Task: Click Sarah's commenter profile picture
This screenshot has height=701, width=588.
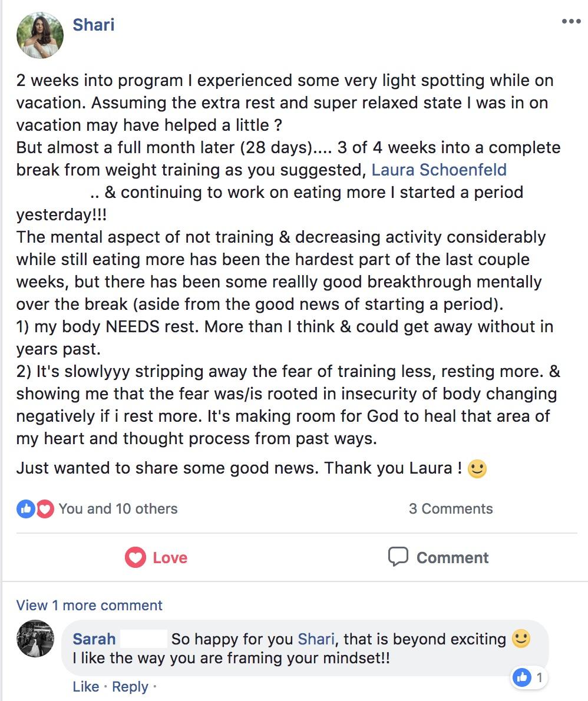Action: tap(35, 639)
